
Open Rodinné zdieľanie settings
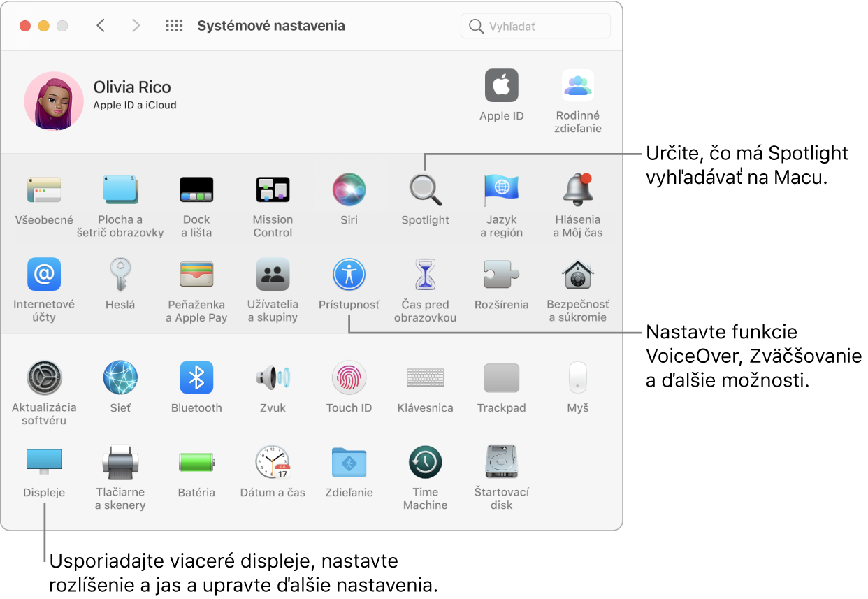(578, 85)
